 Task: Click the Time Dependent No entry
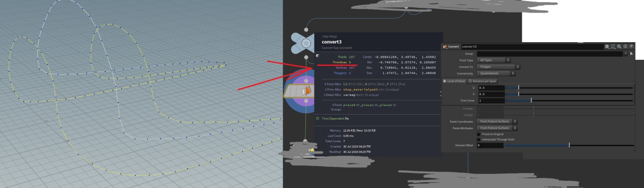click(335, 118)
